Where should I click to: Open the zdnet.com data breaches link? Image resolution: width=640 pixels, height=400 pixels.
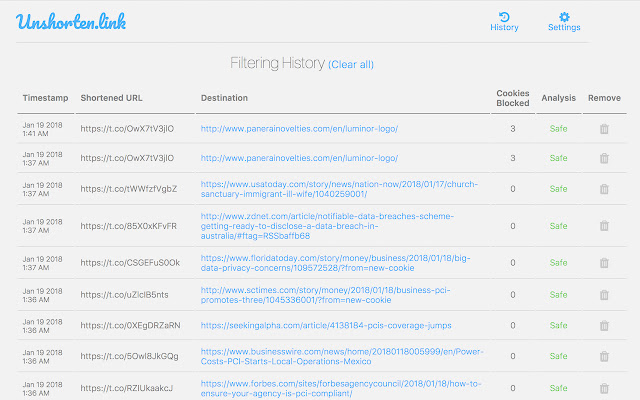coord(327,226)
